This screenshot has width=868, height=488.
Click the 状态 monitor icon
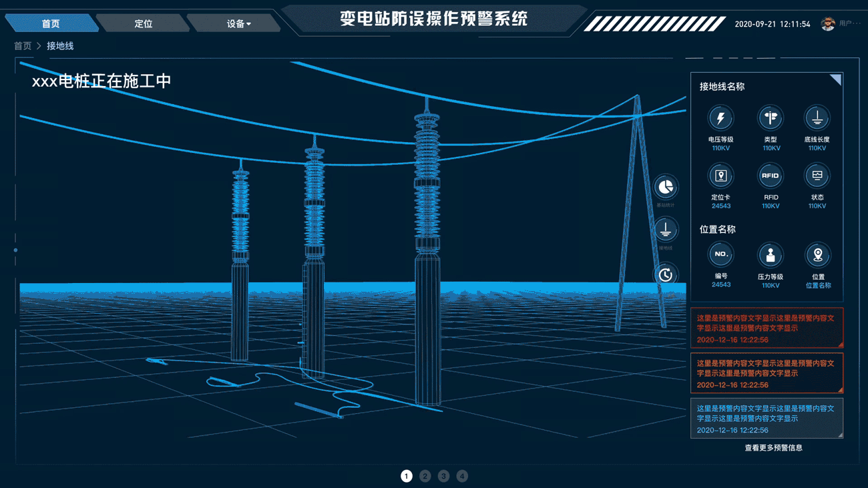click(817, 176)
